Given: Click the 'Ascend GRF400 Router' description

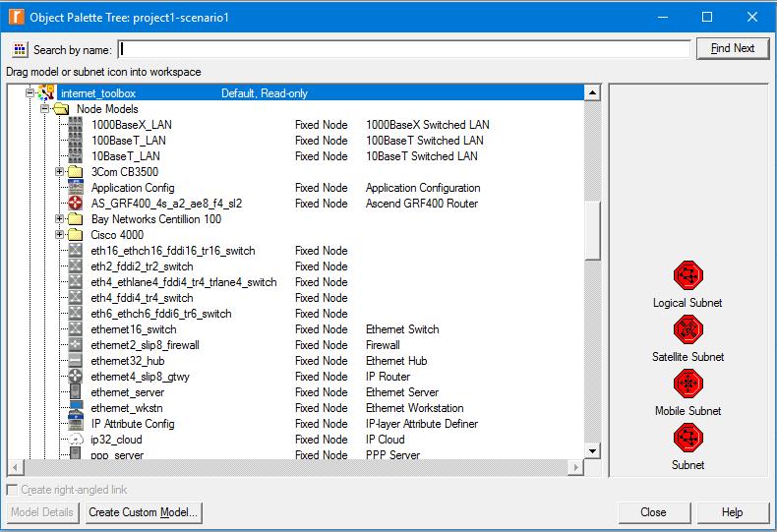Looking at the screenshot, I should (x=422, y=204).
